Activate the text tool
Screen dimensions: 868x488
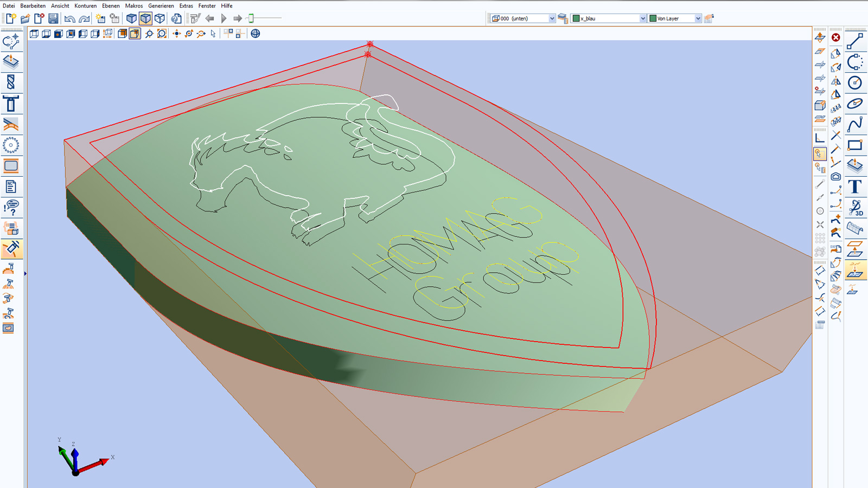pos(855,187)
